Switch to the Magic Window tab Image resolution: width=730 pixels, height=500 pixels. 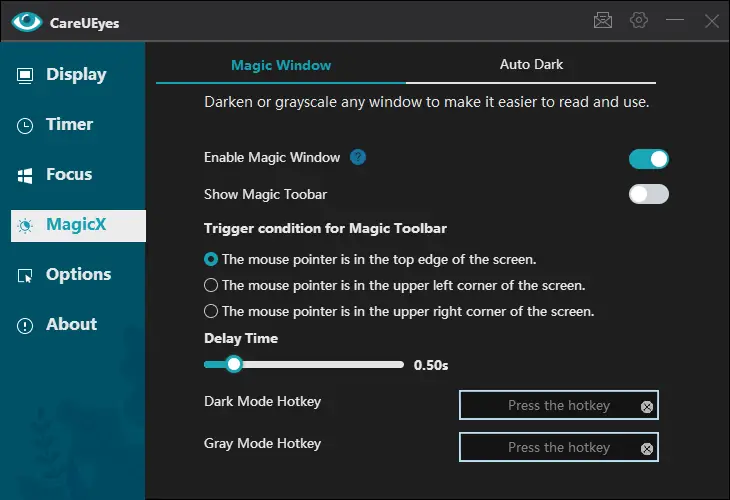(281, 66)
